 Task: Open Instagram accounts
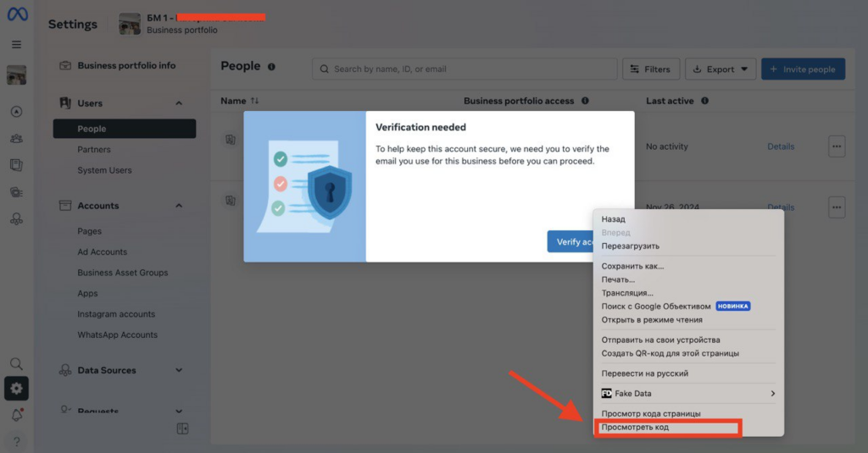(x=116, y=314)
